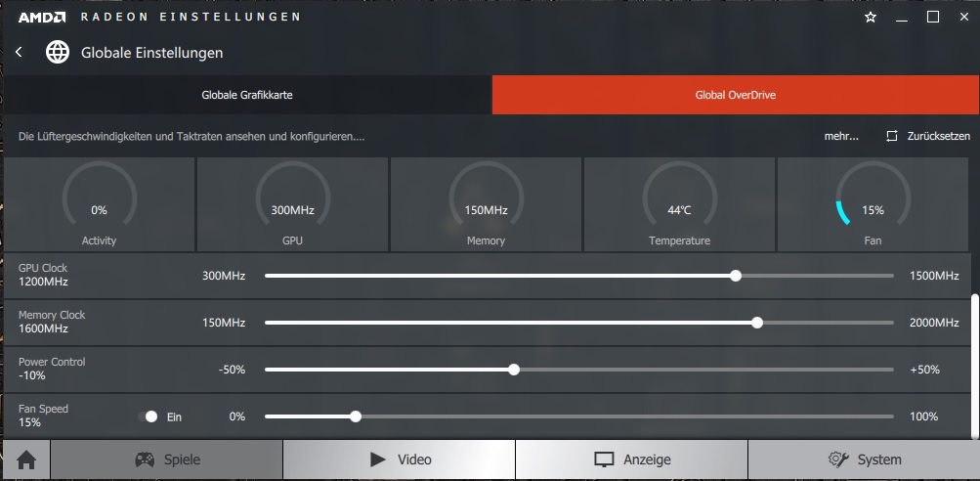
Task: Open the mehr... link
Action: pos(841,136)
